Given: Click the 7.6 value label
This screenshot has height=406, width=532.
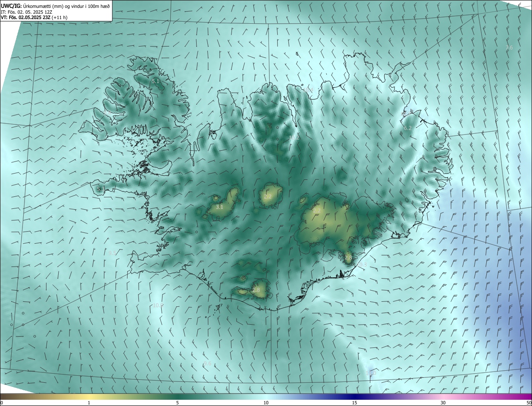Looking at the screenshot, I should (509, 48).
